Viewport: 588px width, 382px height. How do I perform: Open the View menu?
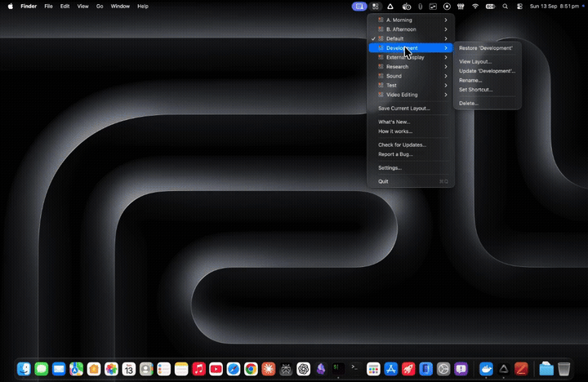tap(82, 7)
